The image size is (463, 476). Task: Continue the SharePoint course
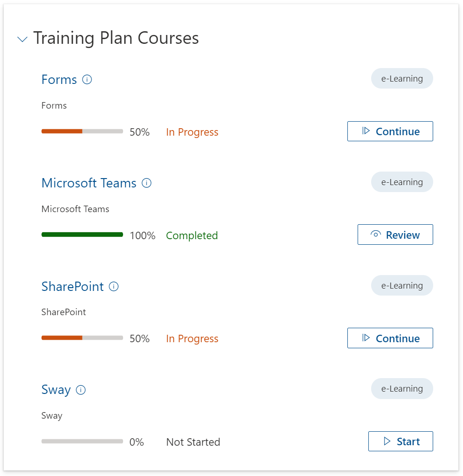(x=390, y=338)
